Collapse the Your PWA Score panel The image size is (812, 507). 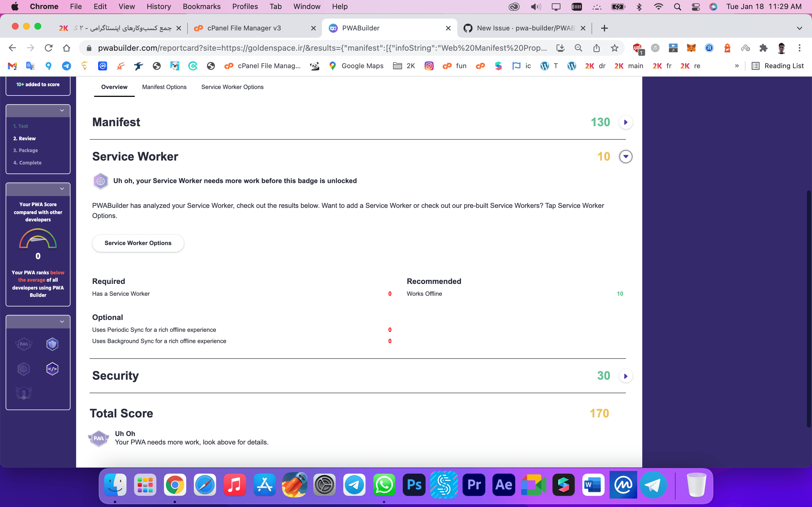[x=62, y=189]
